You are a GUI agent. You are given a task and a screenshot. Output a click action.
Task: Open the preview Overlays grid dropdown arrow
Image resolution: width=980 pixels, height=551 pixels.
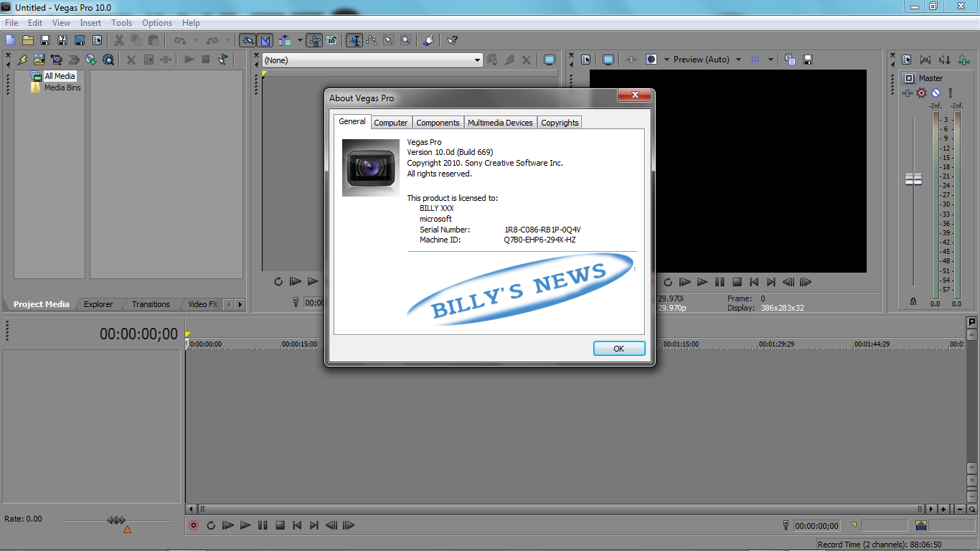click(771, 60)
